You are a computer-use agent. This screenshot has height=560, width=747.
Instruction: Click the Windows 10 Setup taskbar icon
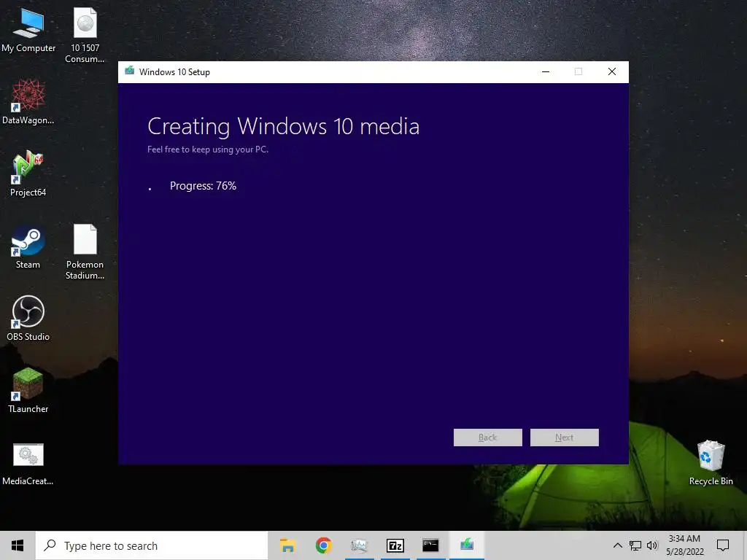point(466,545)
